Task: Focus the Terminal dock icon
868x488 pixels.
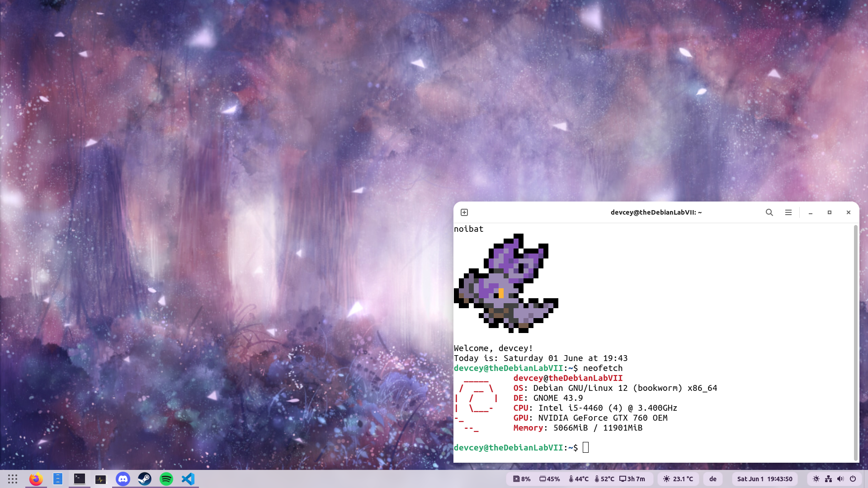Action: pos(80,479)
